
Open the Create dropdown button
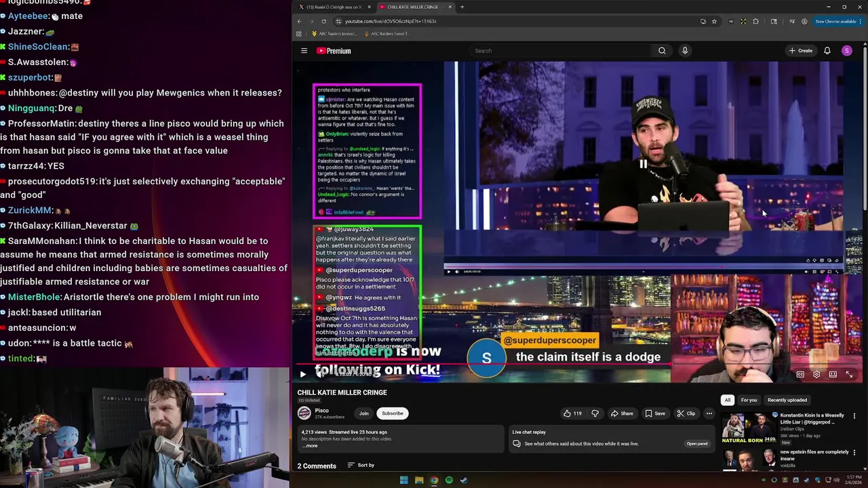click(800, 51)
